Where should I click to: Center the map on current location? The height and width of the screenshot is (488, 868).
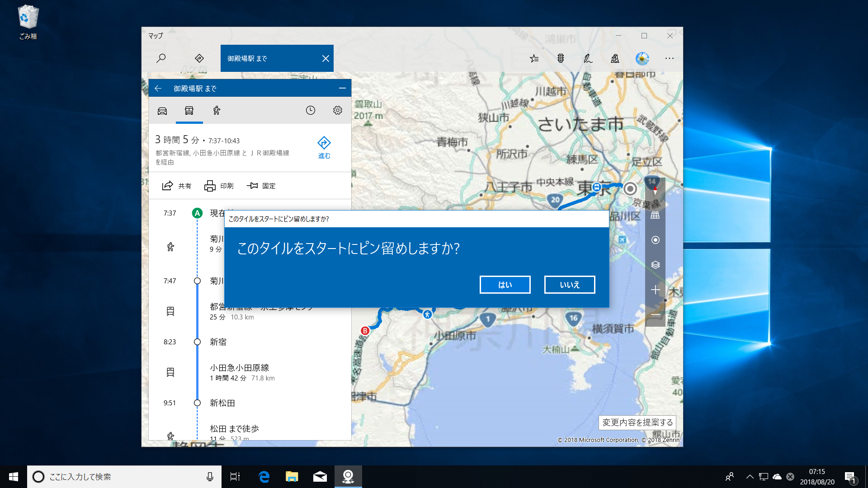point(655,240)
